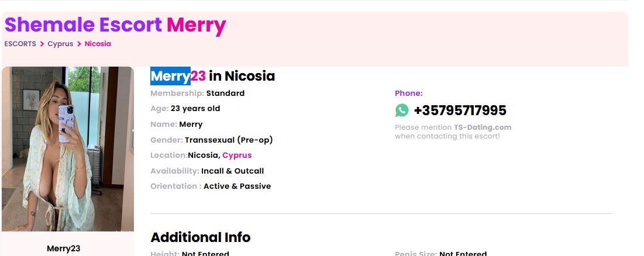Follow the pink Cyprus link in Location row
The height and width of the screenshot is (256, 644).
pos(237,155)
